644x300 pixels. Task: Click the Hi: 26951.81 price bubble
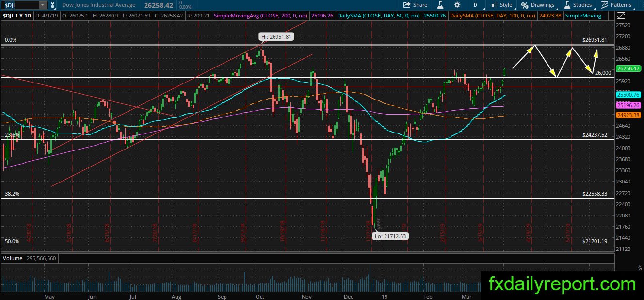(276, 36)
